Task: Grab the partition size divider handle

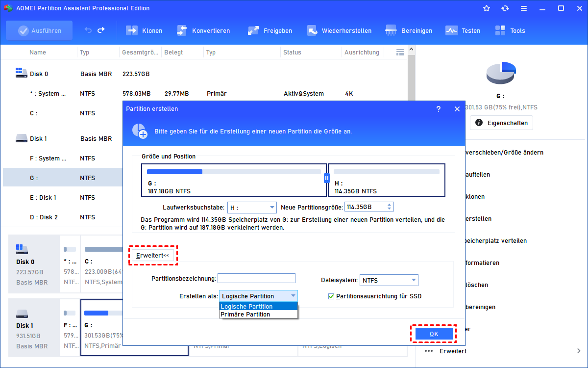Action: click(x=327, y=178)
